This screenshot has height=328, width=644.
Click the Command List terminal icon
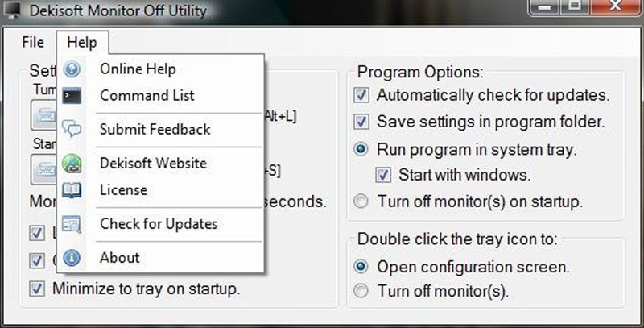[x=72, y=96]
